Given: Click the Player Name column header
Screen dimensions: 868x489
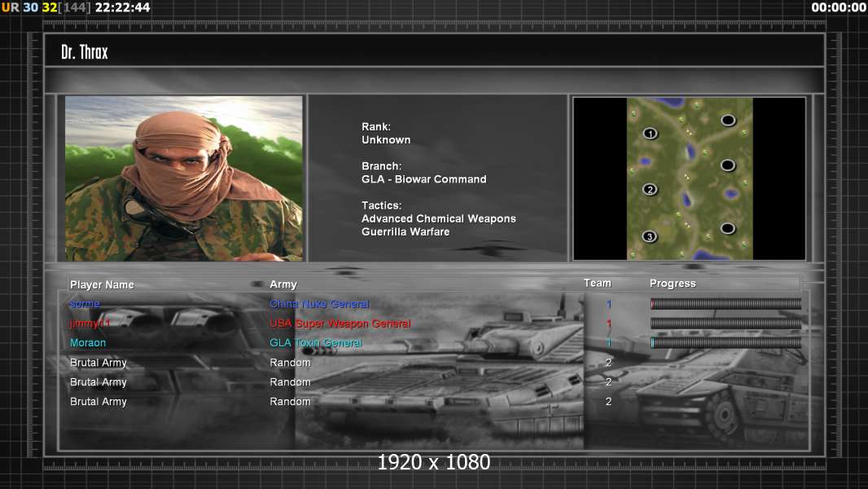Looking at the screenshot, I should click(x=102, y=284).
